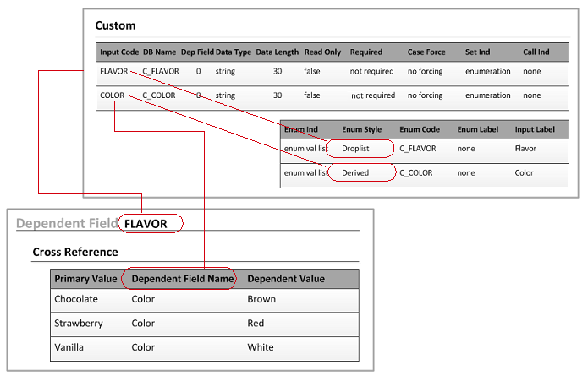The height and width of the screenshot is (376, 588).
Task: Select the Vanilla primary value row
Action: [x=71, y=347]
